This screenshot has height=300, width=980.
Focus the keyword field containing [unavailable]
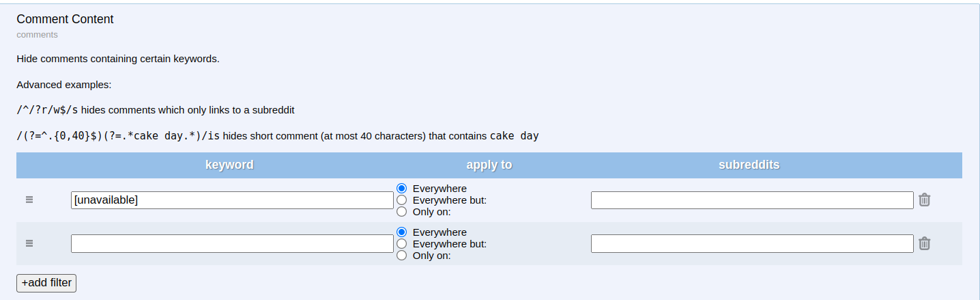[232, 200]
